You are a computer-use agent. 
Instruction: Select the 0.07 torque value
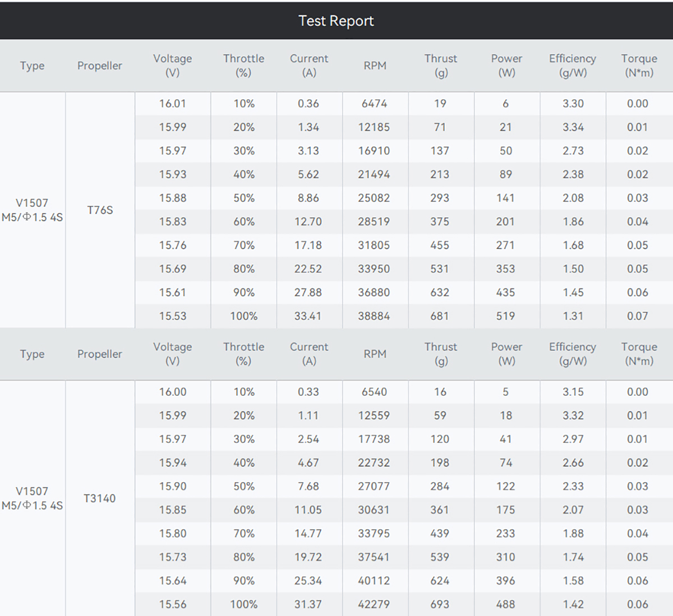point(638,316)
